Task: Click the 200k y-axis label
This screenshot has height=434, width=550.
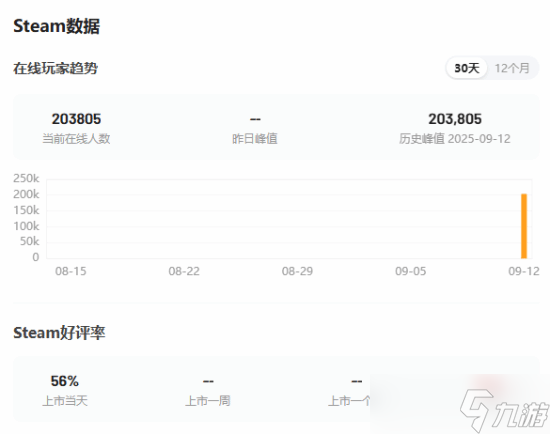Action: 26,194
